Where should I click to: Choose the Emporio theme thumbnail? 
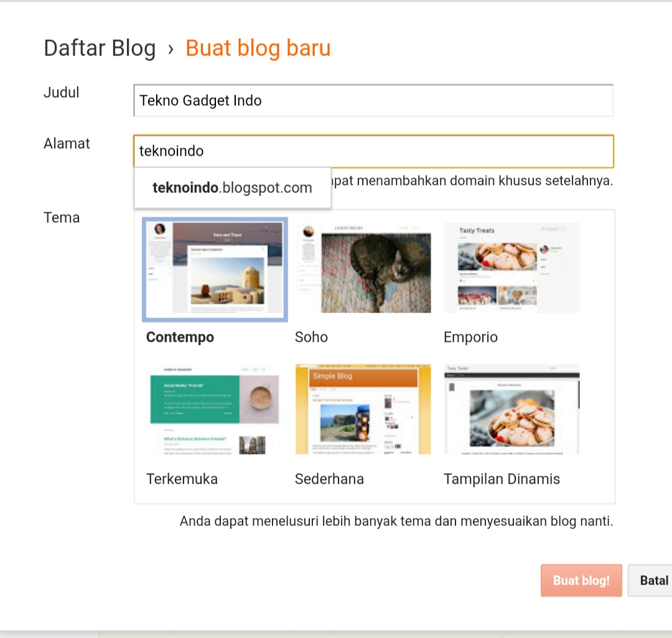point(511,268)
